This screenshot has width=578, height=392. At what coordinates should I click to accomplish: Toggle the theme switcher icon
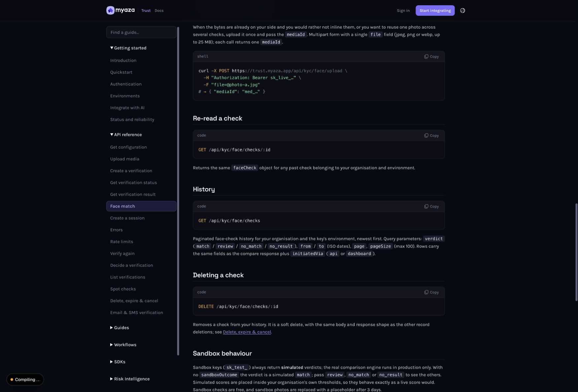click(x=463, y=11)
